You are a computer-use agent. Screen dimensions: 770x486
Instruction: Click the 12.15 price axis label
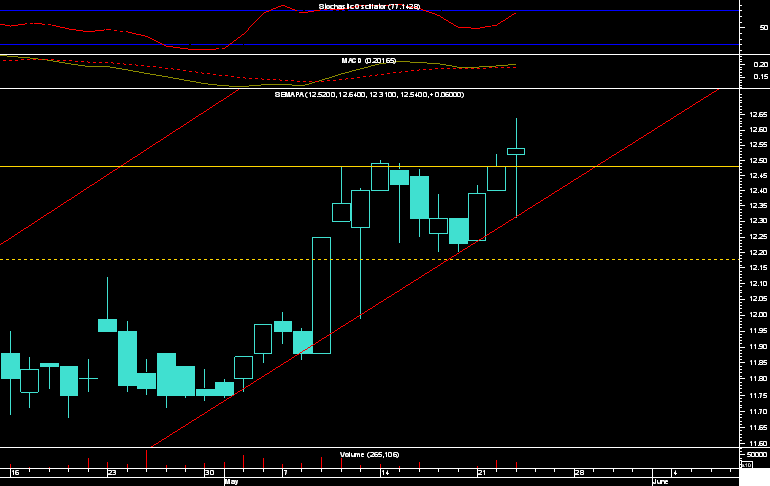coord(758,268)
